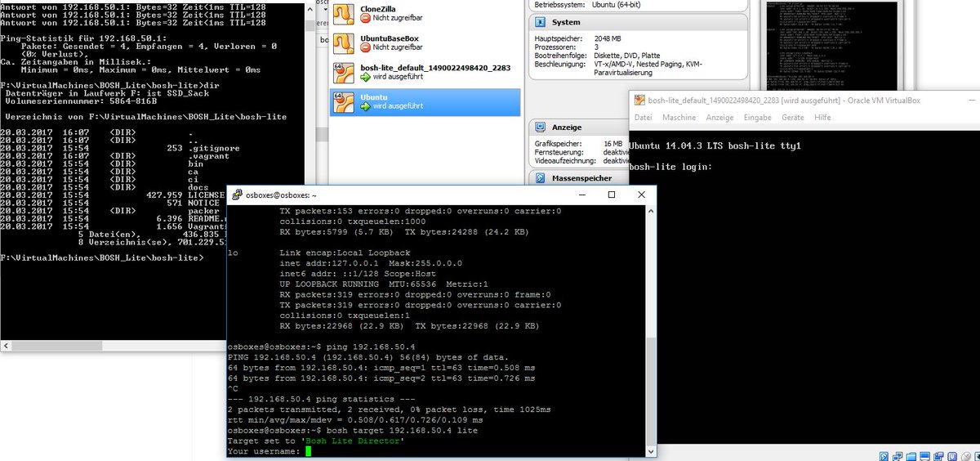Click the PuTTY scrollbar down arrow
980x461 pixels.
click(x=650, y=452)
